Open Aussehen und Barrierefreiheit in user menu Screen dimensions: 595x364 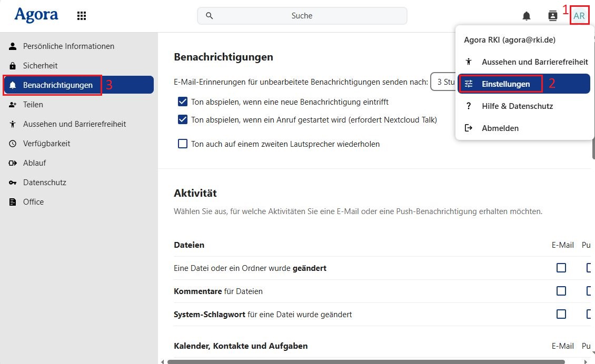pyautogui.click(x=534, y=62)
